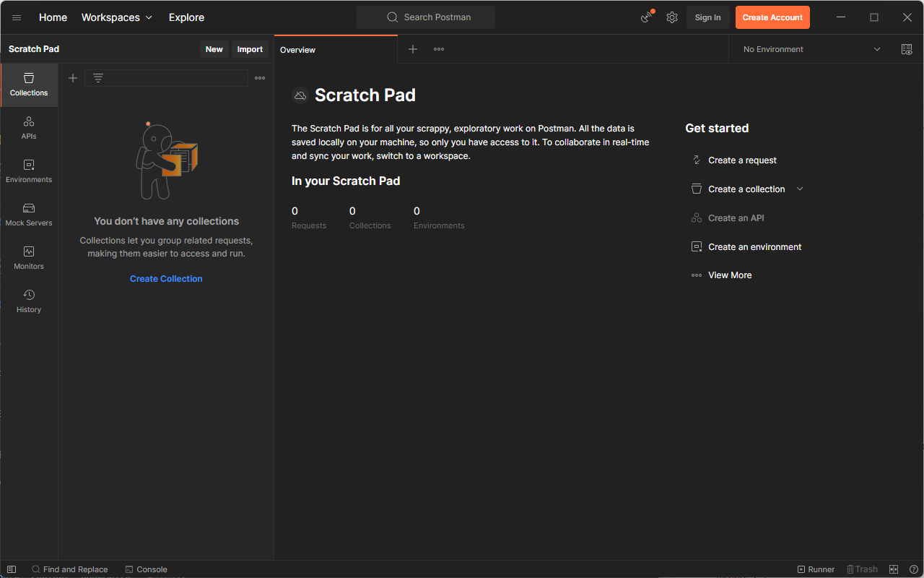This screenshot has height=578, width=924.
Task: Expand the Workspaces dropdown
Action: [x=117, y=17]
